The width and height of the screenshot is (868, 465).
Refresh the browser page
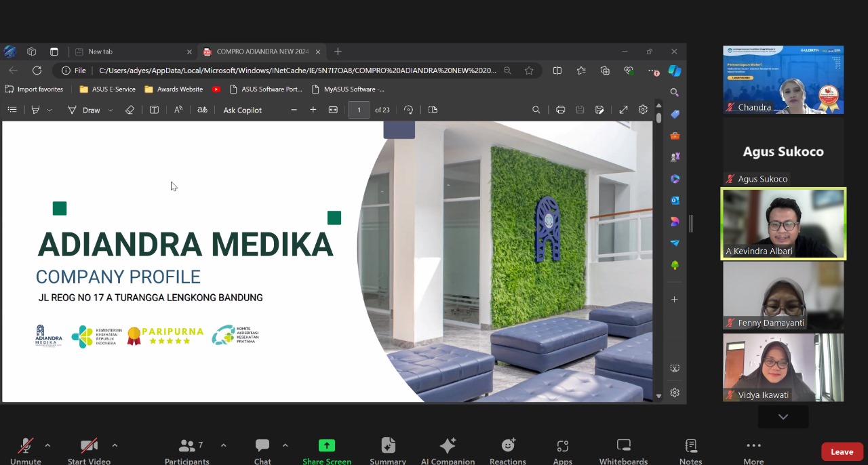click(x=37, y=70)
